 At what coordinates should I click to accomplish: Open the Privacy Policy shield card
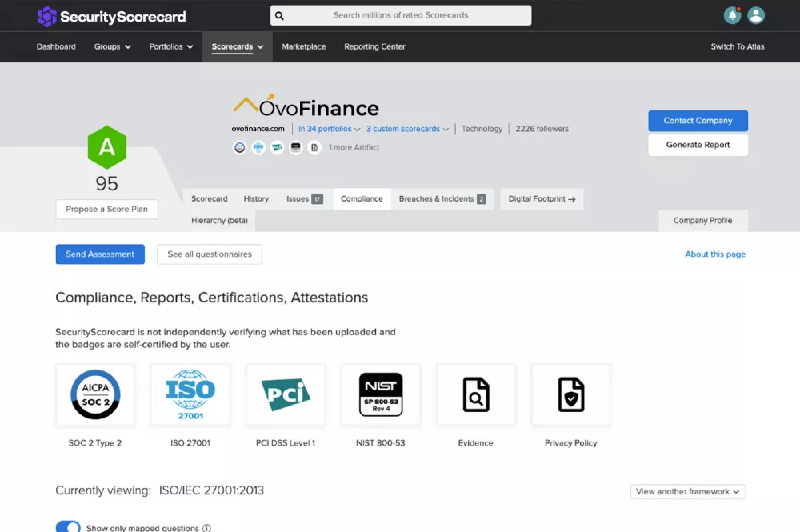pyautogui.click(x=571, y=394)
